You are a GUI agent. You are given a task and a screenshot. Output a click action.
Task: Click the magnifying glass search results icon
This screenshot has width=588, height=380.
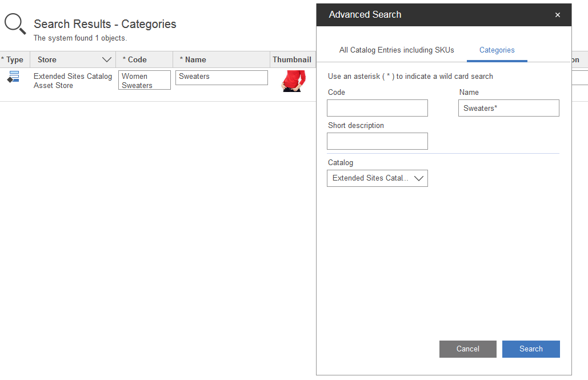click(15, 24)
